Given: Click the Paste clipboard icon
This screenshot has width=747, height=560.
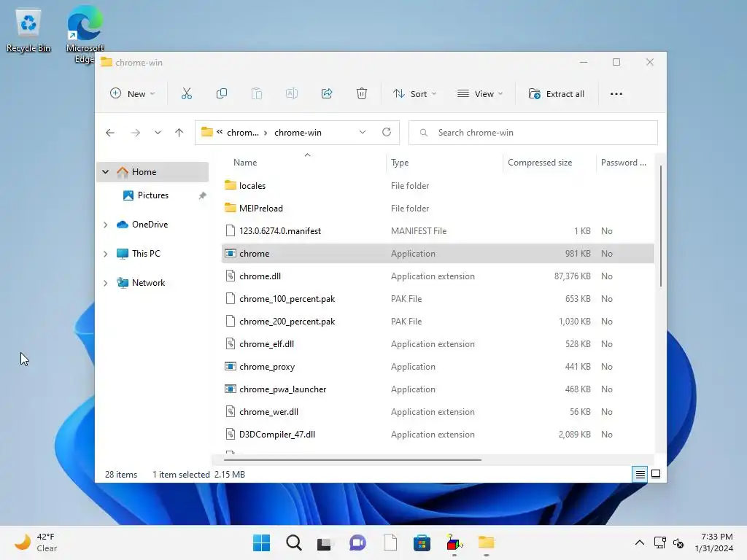Looking at the screenshot, I should (x=257, y=94).
